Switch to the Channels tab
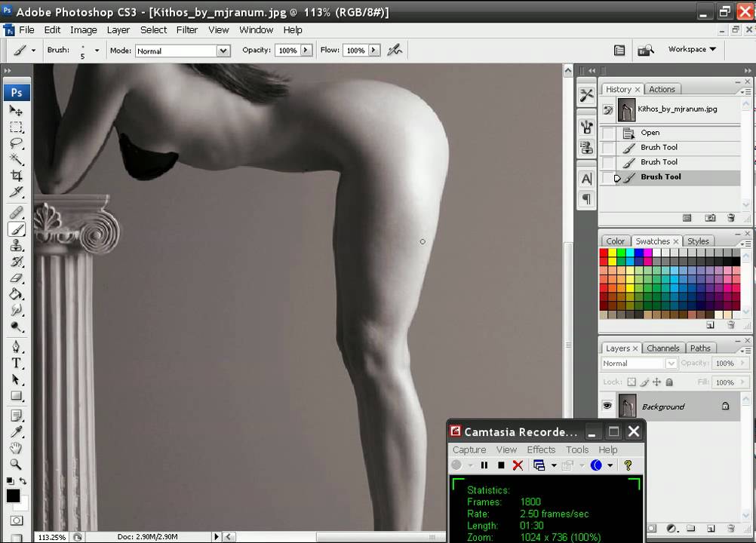Viewport: 756px width, 543px height. pyautogui.click(x=663, y=348)
